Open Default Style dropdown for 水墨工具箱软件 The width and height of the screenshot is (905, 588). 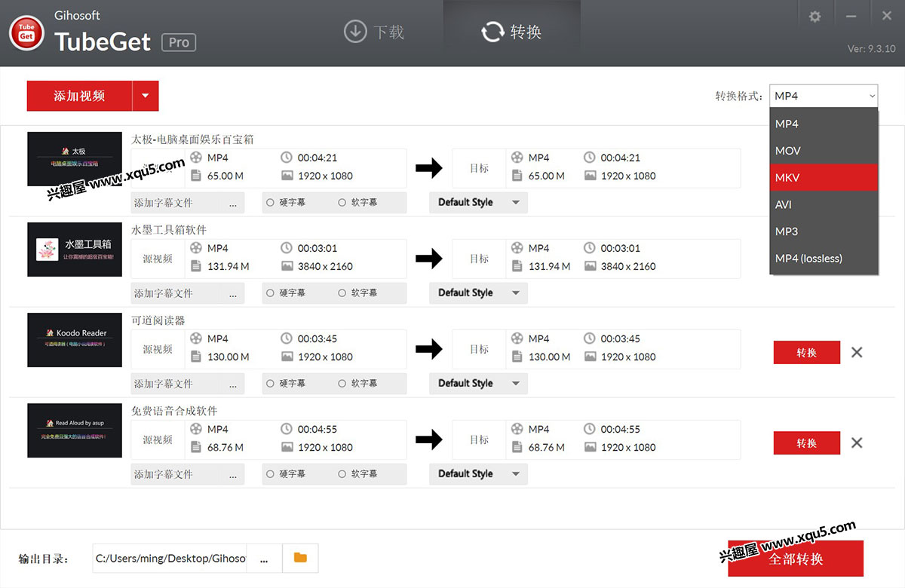(478, 292)
